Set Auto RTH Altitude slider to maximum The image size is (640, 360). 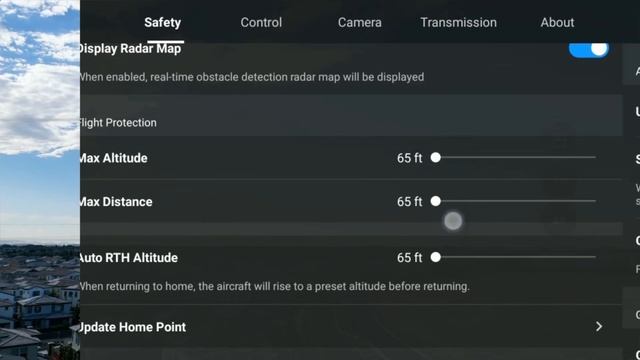(595, 257)
